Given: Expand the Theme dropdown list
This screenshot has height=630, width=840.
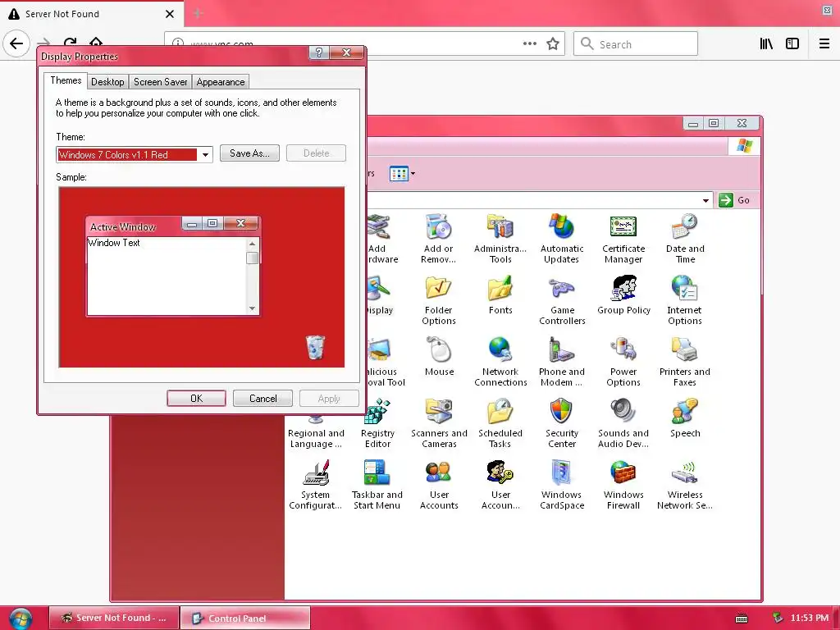Looking at the screenshot, I should 205,155.
